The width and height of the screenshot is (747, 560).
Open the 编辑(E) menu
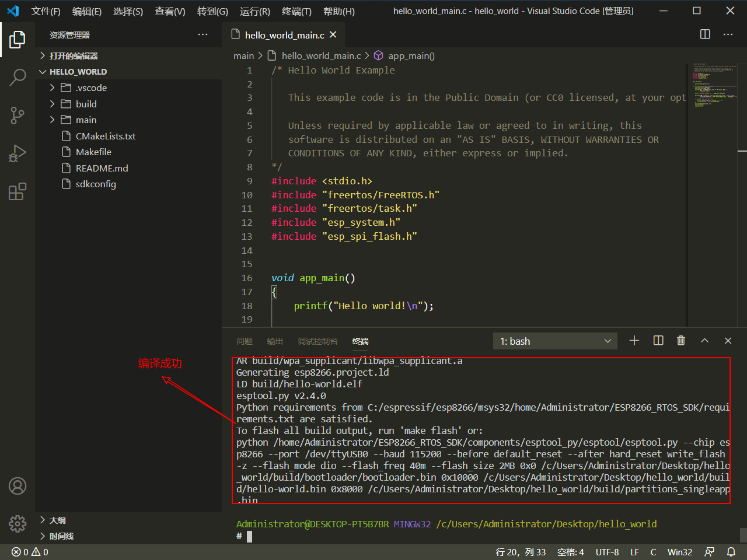[87, 11]
